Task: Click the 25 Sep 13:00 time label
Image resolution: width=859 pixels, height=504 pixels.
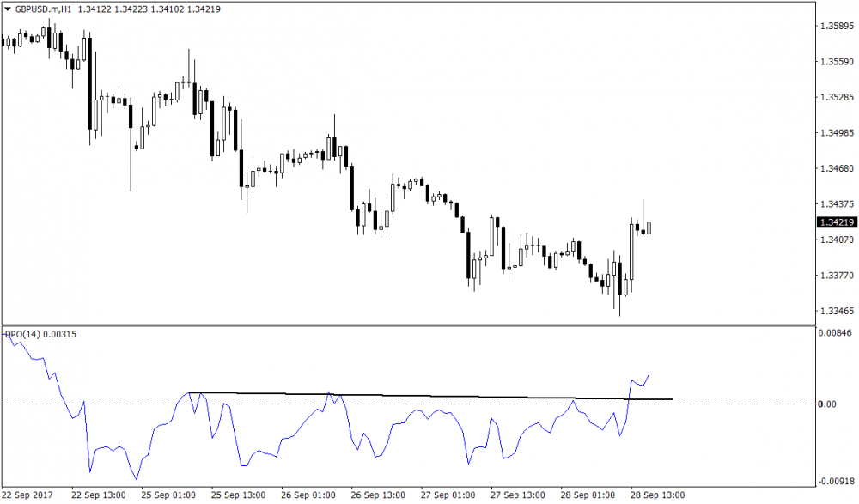Action: click(x=238, y=495)
